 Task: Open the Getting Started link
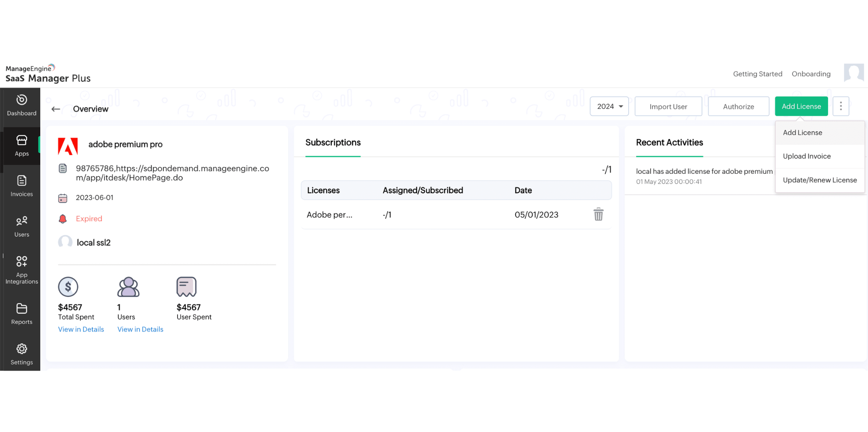757,74
